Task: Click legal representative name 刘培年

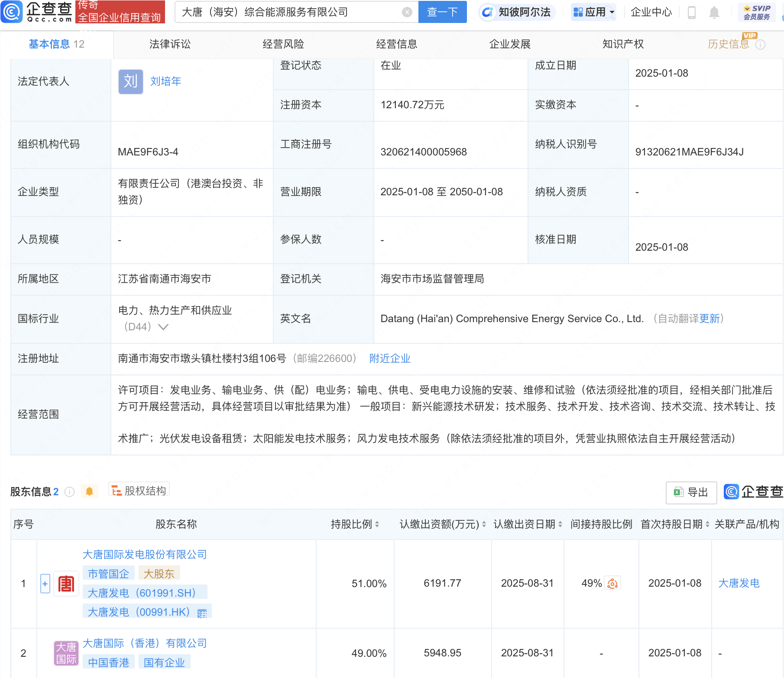Action: tap(165, 81)
